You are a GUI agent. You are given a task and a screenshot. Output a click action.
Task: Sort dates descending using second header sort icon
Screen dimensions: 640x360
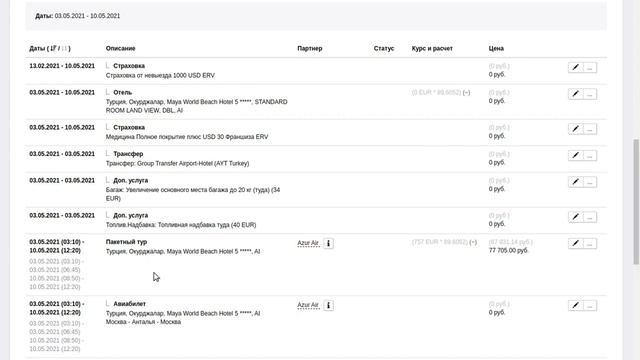pyautogui.click(x=64, y=48)
